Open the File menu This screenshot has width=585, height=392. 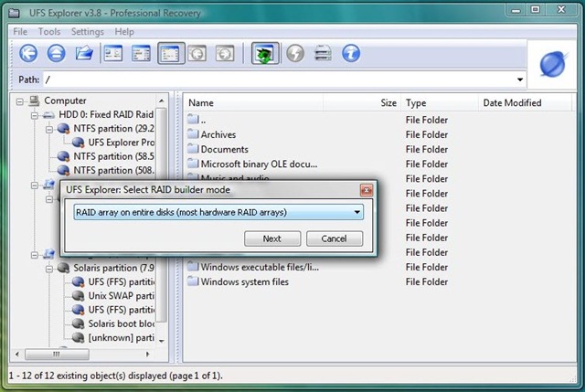(x=20, y=32)
